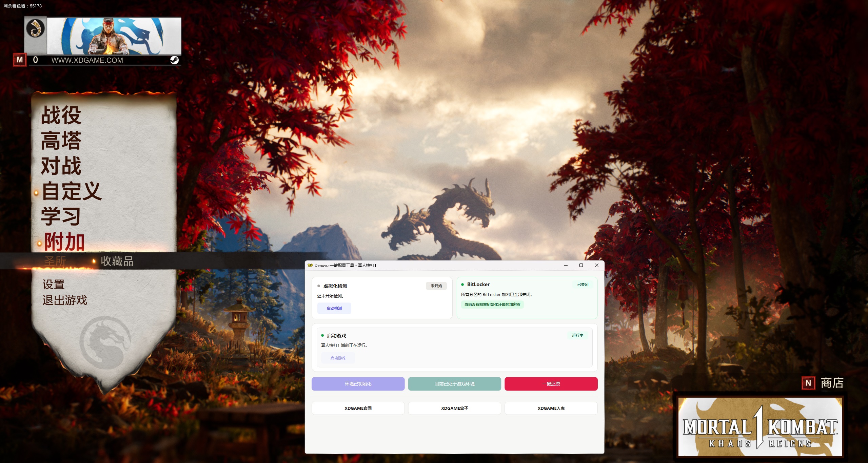Choose 学习 learn menu entry
The height and width of the screenshot is (463, 868).
click(x=61, y=217)
